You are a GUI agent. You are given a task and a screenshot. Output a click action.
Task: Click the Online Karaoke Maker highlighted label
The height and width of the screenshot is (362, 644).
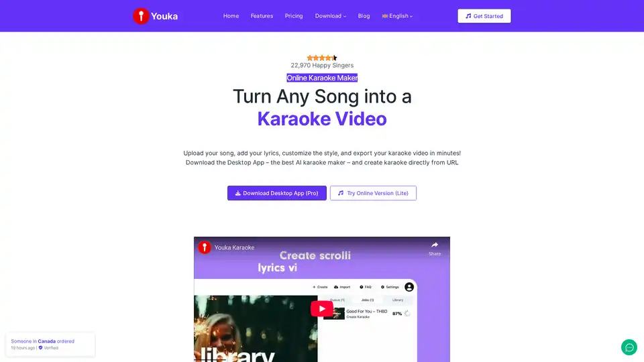[322, 78]
